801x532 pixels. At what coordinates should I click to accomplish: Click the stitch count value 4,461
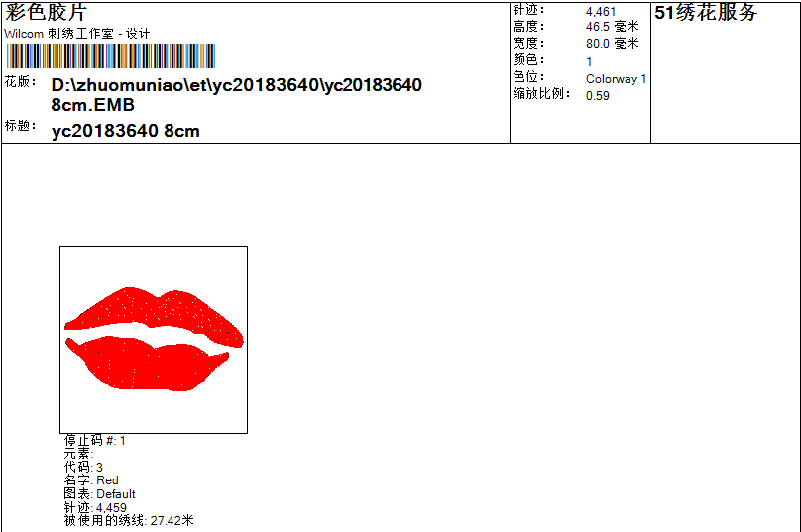point(601,11)
